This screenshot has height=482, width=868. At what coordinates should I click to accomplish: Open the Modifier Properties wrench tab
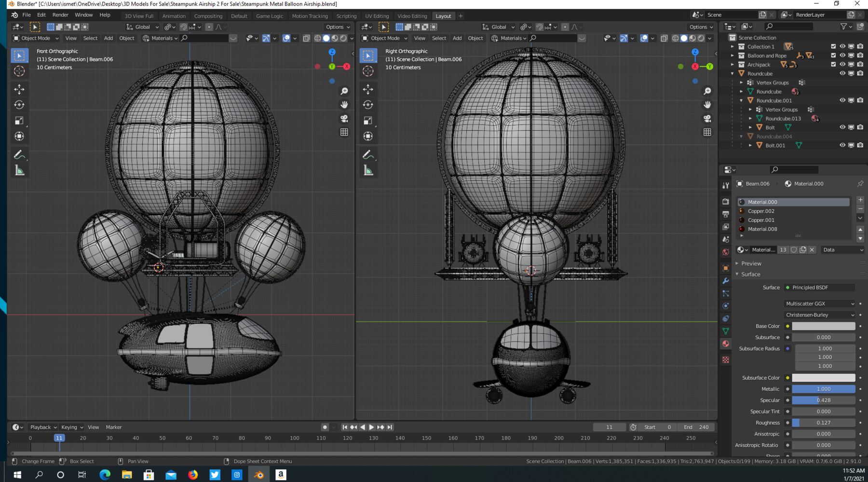[726, 281]
